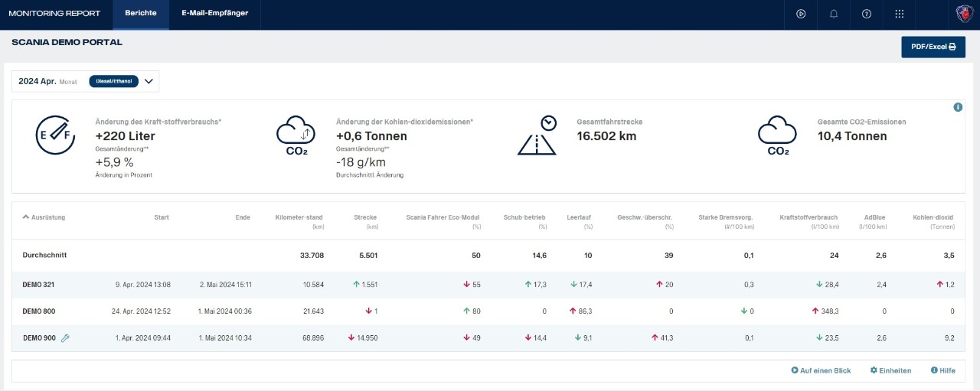Click the wrench icon beside DEMO 900
Image resolution: width=980 pixels, height=391 pixels.
65,338
